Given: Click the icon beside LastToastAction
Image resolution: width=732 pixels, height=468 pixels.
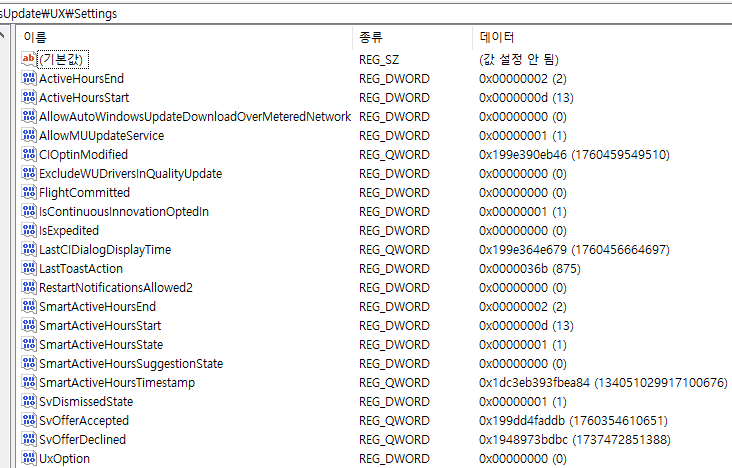Looking at the screenshot, I should (x=28, y=268).
